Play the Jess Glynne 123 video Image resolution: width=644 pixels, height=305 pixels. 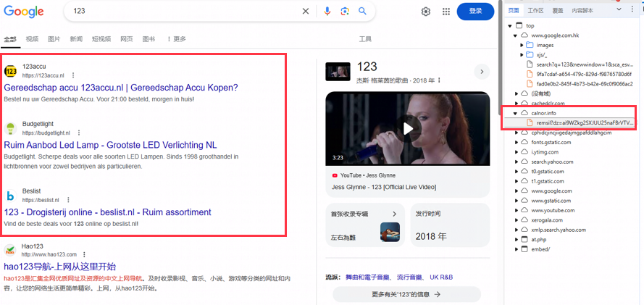(x=407, y=128)
